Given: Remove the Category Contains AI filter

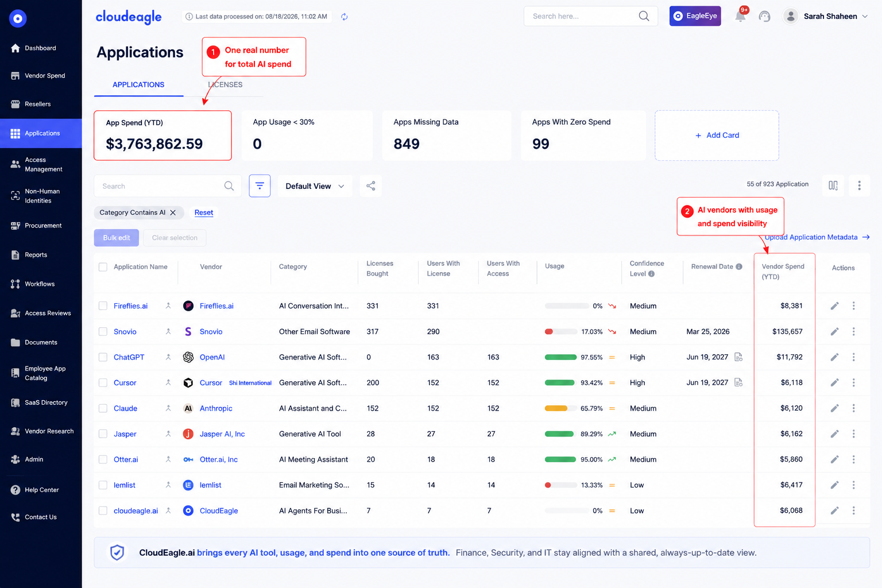Looking at the screenshot, I should (x=173, y=212).
